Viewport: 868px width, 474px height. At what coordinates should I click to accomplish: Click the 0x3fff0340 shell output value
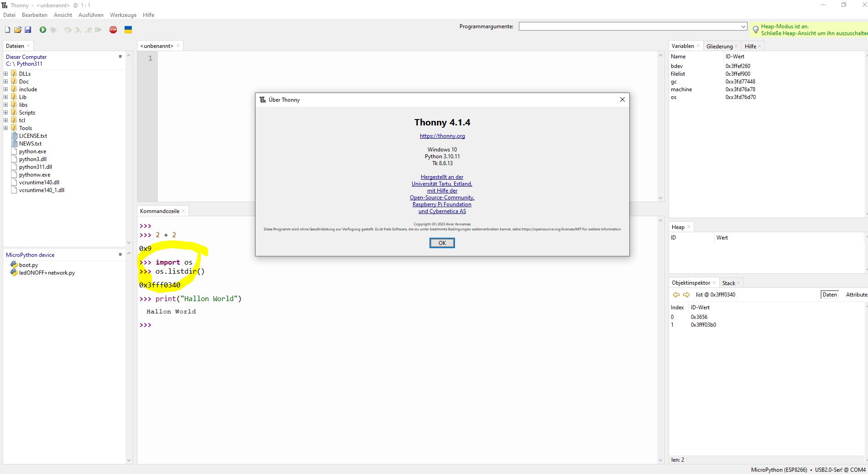point(160,285)
